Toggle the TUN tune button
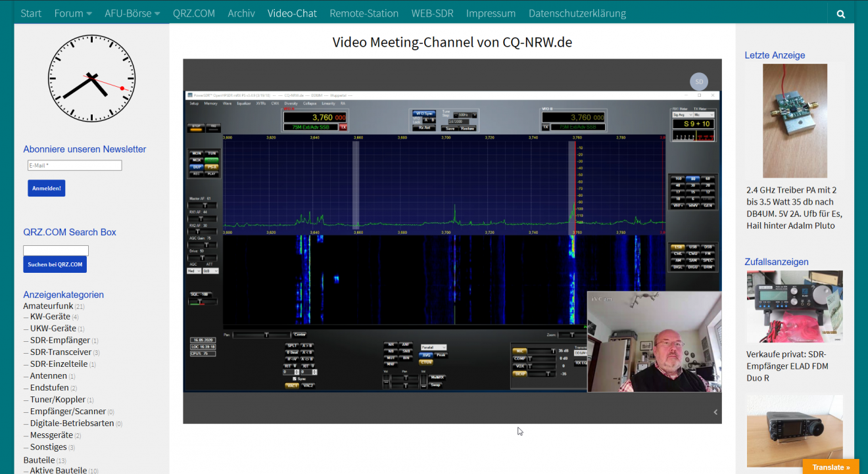Image resolution: width=868 pixels, height=474 pixels. [x=212, y=153]
